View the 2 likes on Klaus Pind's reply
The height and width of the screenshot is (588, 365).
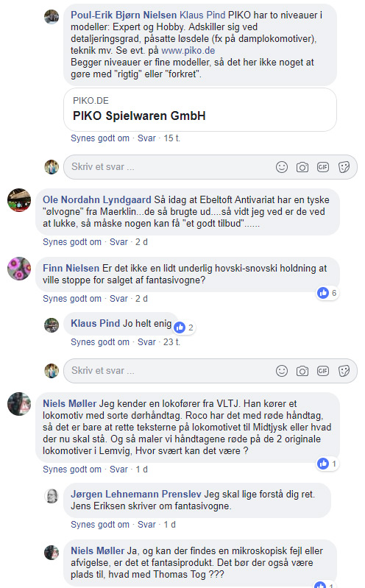pos(184,327)
